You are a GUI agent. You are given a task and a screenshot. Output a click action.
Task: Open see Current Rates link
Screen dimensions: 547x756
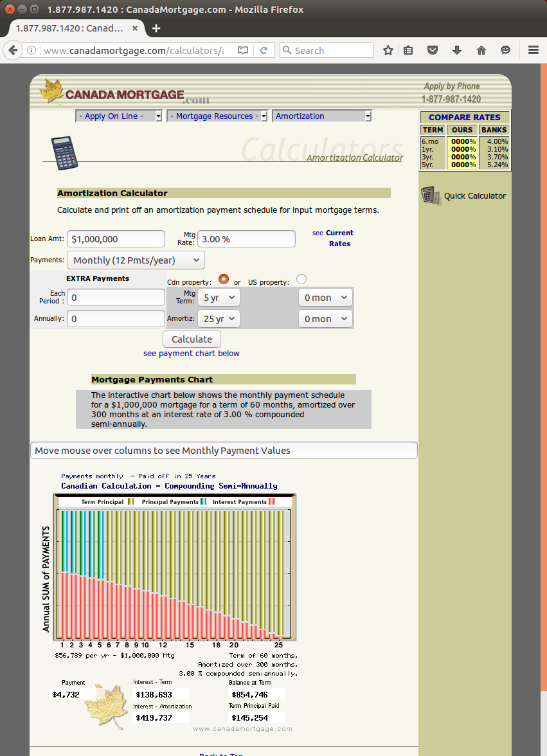333,238
